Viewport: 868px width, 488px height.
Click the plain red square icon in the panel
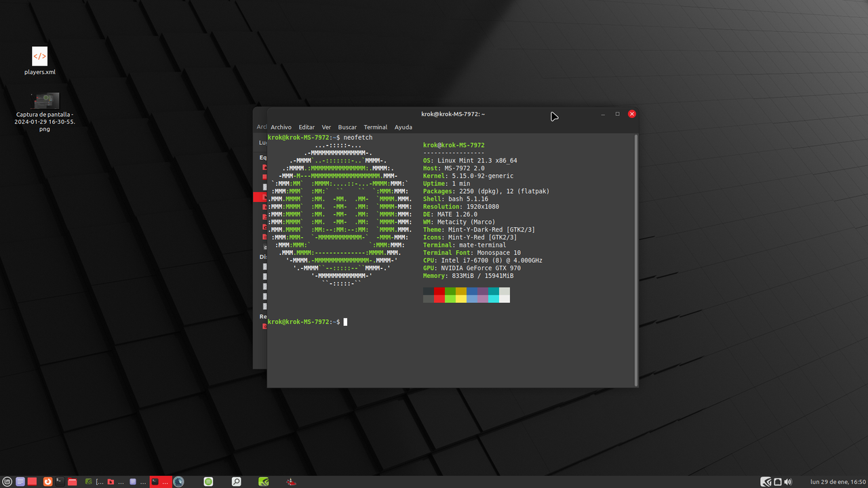[x=32, y=482]
